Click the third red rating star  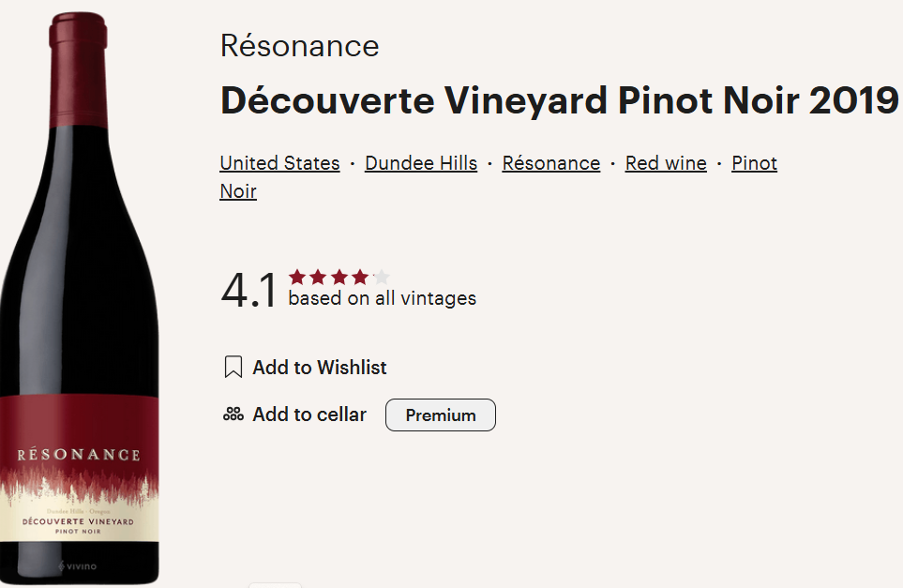click(x=339, y=277)
